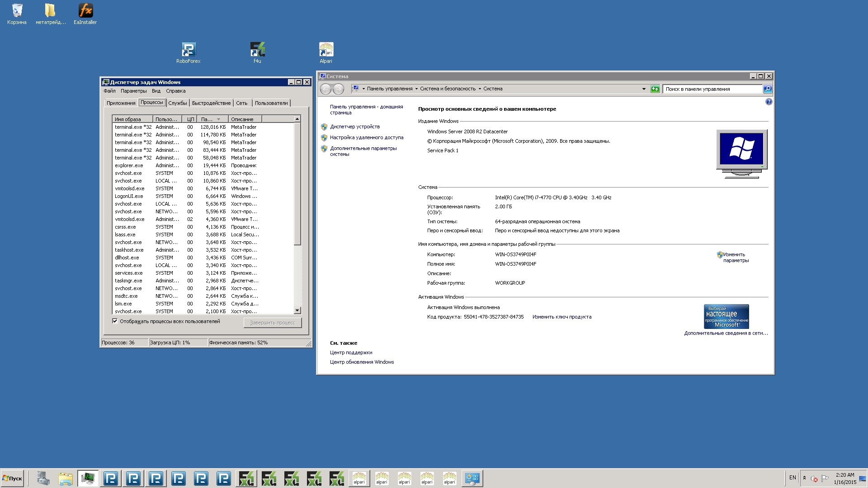Focus the Поиск в панели управления field
Viewport: 868px width, 488px height.
712,89
